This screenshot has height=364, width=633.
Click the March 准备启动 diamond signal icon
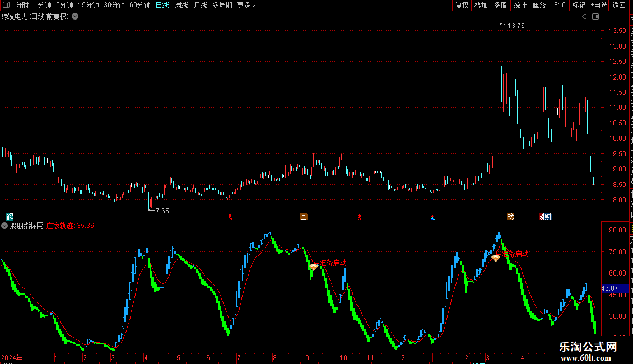click(496, 258)
